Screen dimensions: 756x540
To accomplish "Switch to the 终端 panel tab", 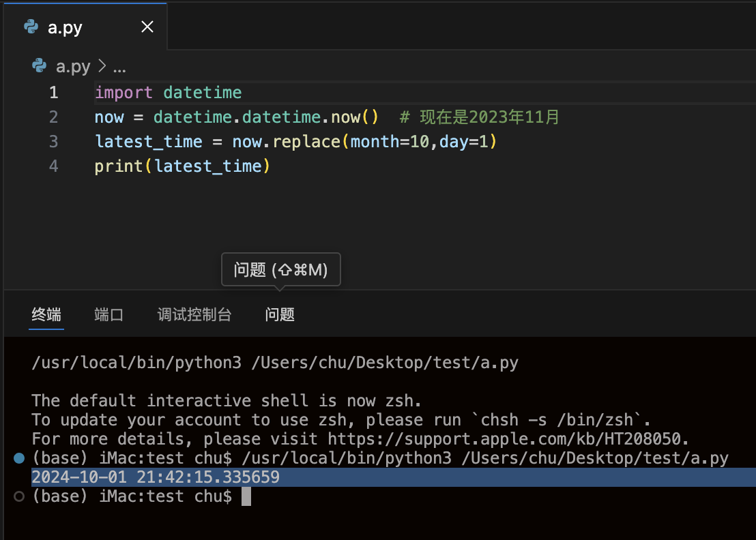I will click(46, 314).
